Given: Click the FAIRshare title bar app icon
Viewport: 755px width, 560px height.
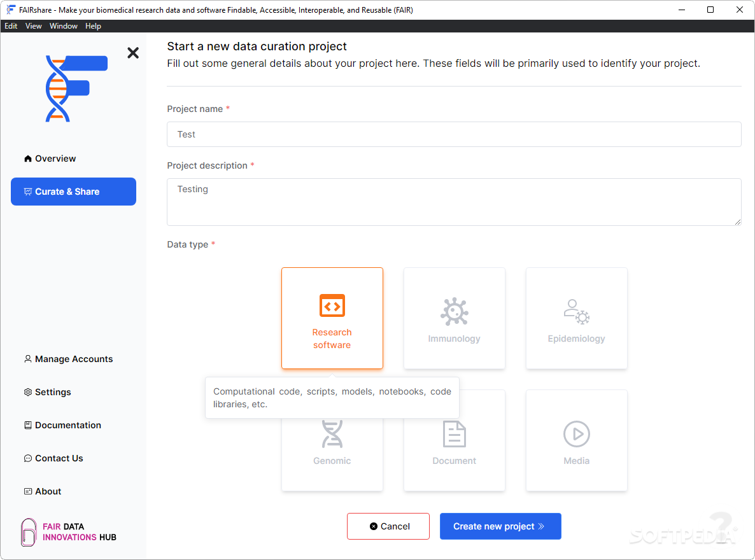Looking at the screenshot, I should pyautogui.click(x=11, y=10).
